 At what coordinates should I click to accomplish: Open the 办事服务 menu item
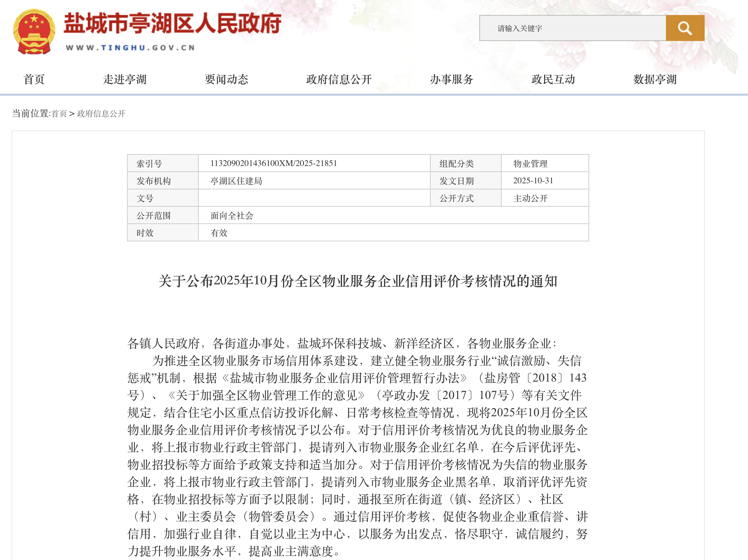click(452, 79)
